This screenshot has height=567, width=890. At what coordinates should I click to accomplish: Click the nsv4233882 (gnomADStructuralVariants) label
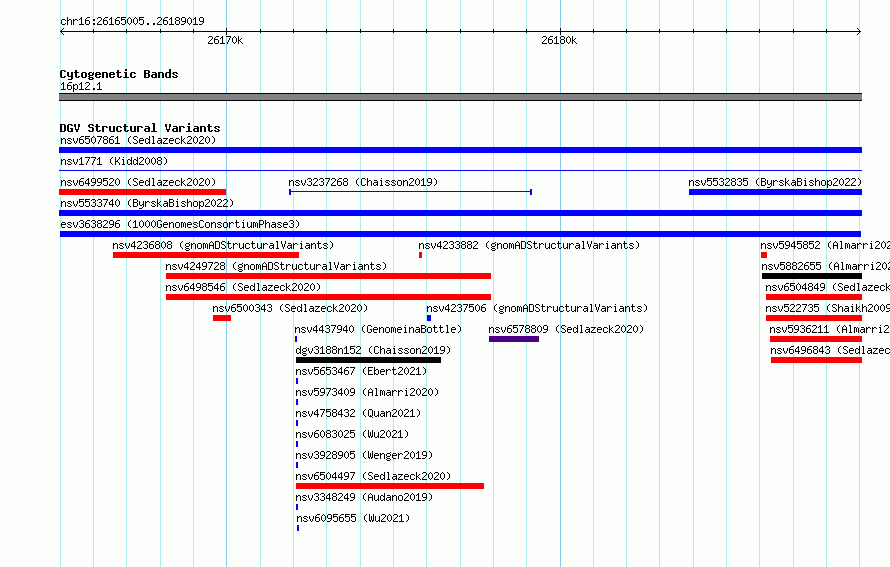(529, 245)
